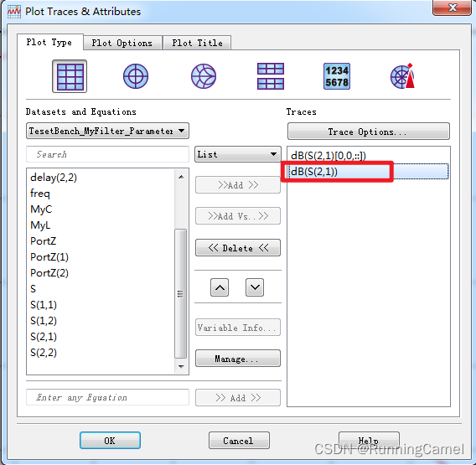Image resolution: width=476 pixels, height=465 pixels.
Task: Move selected trace down with arrow button
Action: click(255, 287)
